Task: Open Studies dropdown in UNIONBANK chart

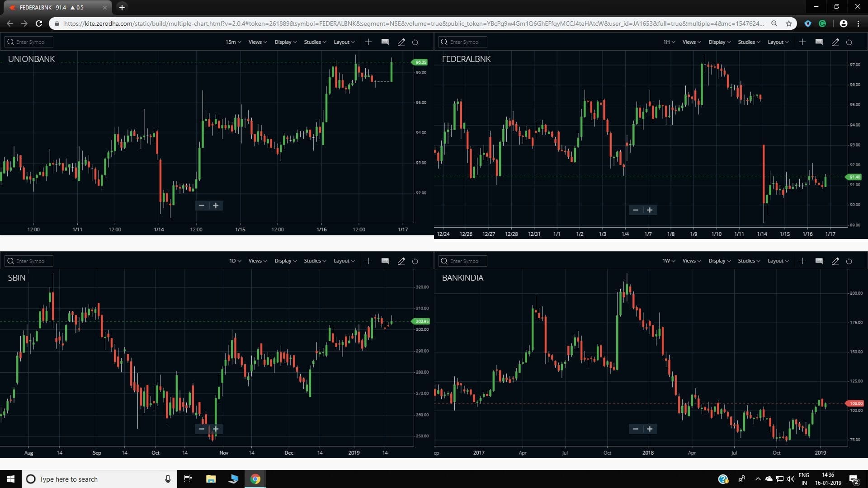Action: click(315, 42)
